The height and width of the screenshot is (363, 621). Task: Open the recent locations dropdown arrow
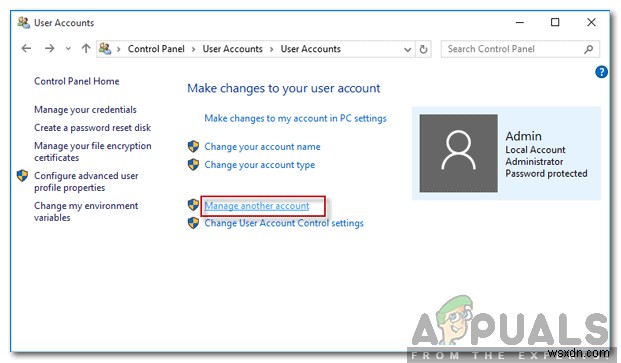pos(68,49)
